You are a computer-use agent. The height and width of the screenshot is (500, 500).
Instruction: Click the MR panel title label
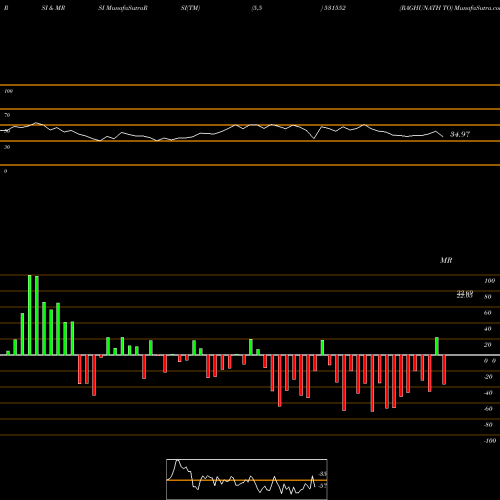446,260
